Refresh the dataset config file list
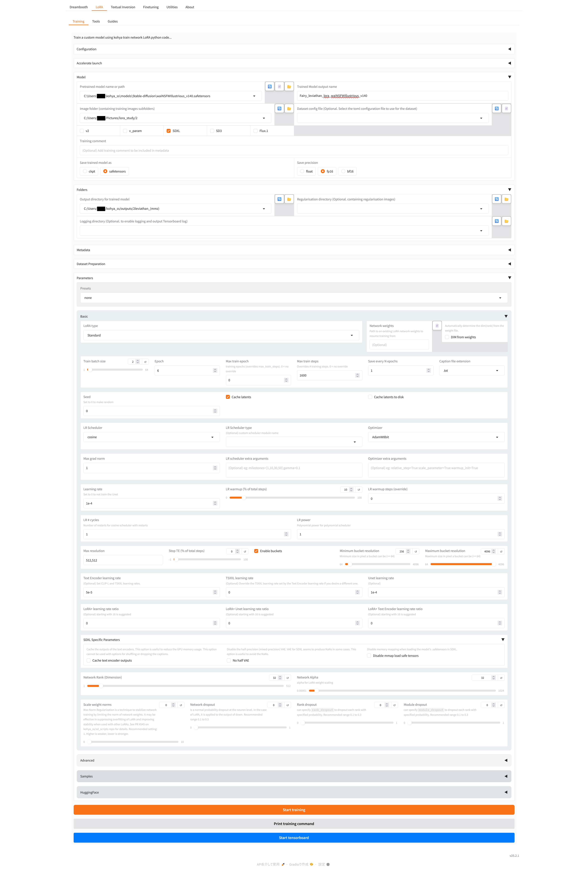588x871 pixels. (496, 109)
